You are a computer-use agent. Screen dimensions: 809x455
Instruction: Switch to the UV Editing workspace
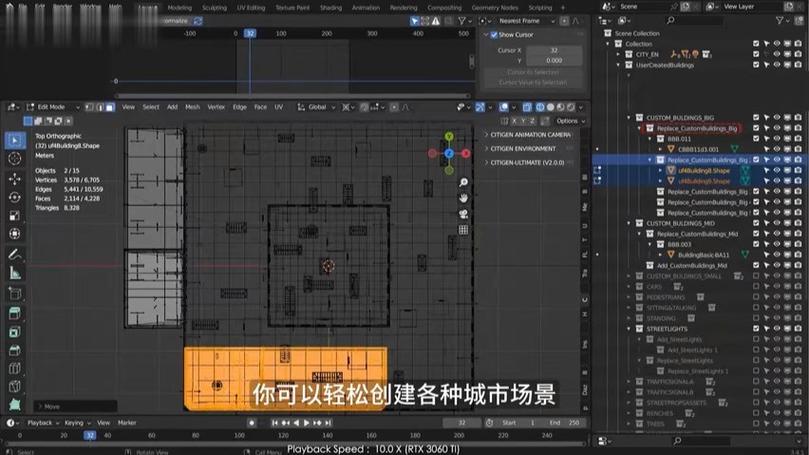[251, 8]
